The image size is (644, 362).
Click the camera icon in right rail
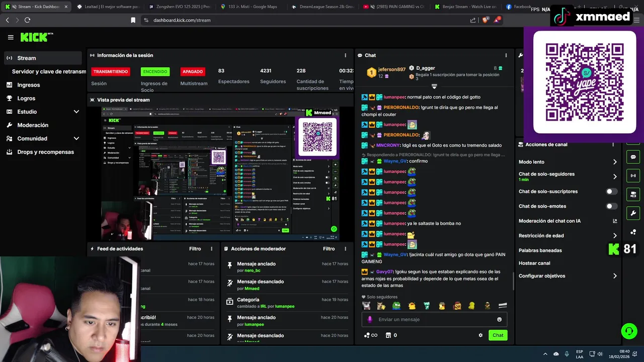tap(633, 194)
